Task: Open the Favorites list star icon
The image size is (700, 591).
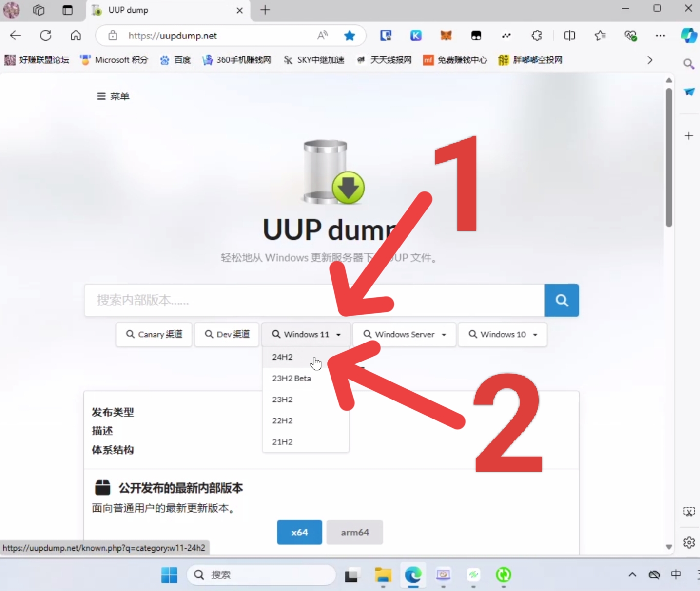Action: pyautogui.click(x=600, y=36)
